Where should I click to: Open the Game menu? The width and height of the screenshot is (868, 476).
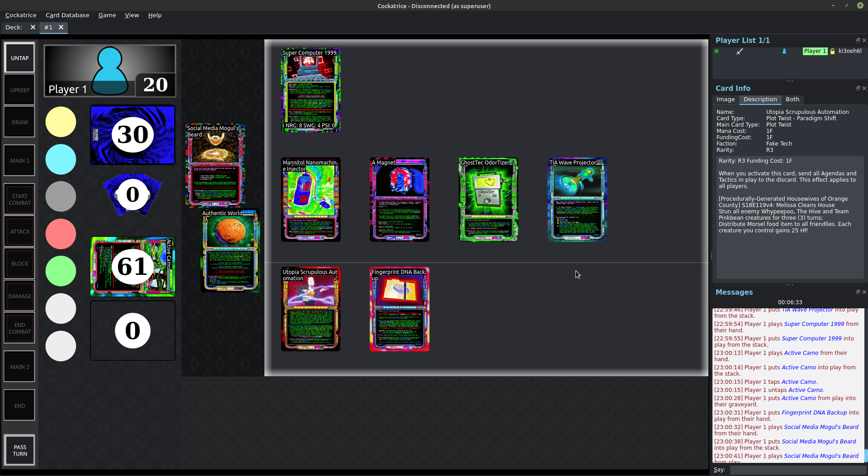pos(107,15)
